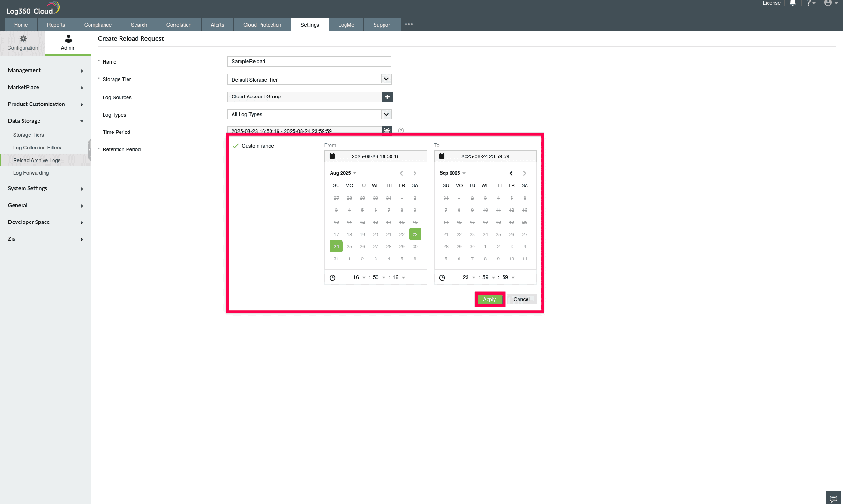843x504 pixels.
Task: Open Log Collection Filters in sidebar
Action: tap(37, 148)
